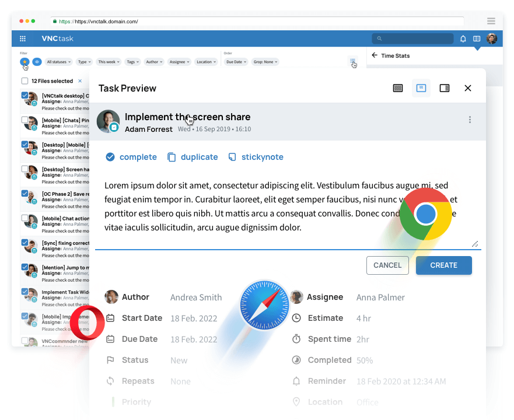Uncheck the Implement Task Widget checkbox
Screen dimensions: 514x420
25,292
